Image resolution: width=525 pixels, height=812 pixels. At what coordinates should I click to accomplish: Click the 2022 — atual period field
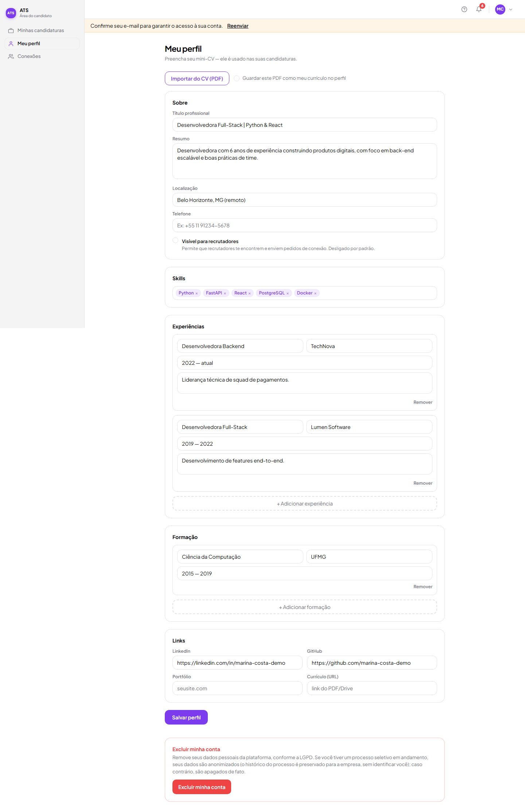305,363
